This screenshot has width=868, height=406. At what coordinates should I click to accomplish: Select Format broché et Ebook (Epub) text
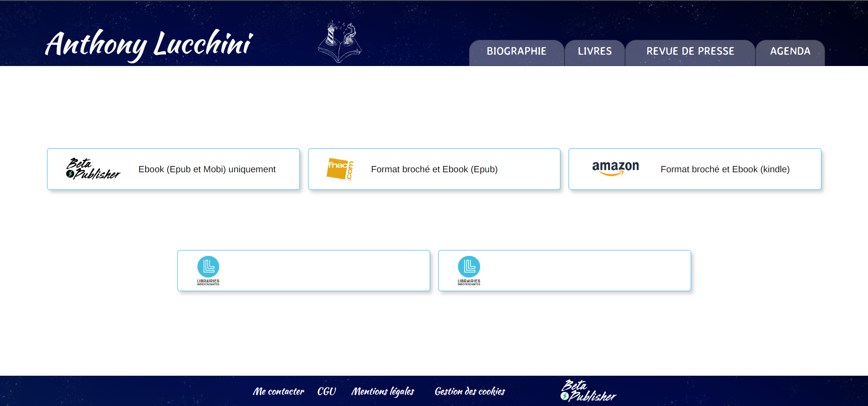coord(434,169)
